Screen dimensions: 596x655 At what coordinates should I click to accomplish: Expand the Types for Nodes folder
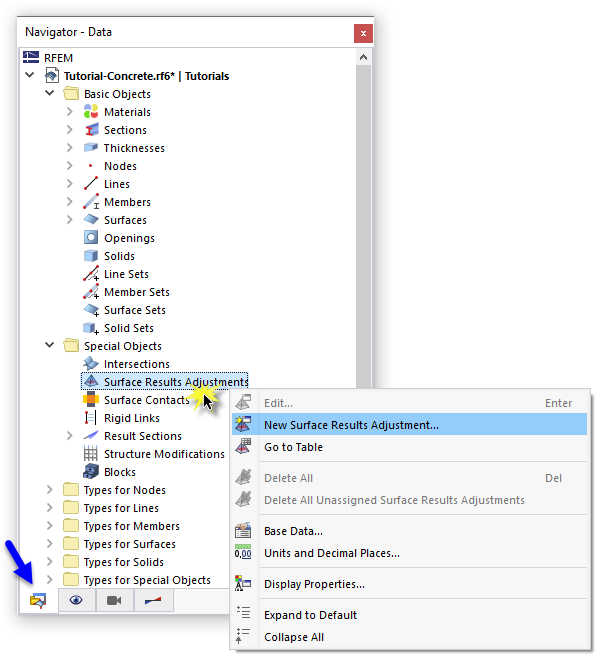tap(49, 490)
